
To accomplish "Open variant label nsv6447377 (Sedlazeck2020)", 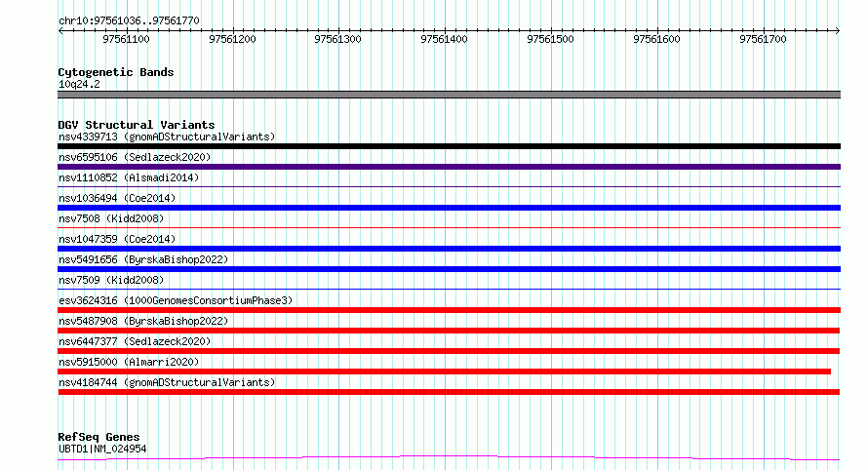I will 135,341.
